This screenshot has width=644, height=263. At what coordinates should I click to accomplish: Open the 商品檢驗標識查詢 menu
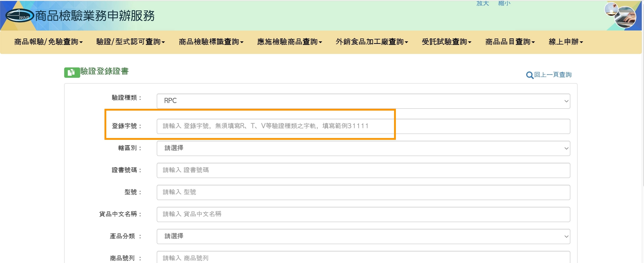click(211, 42)
